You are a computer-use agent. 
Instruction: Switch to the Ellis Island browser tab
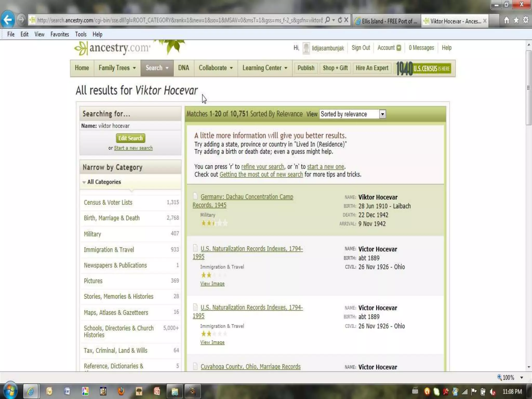[386, 21]
